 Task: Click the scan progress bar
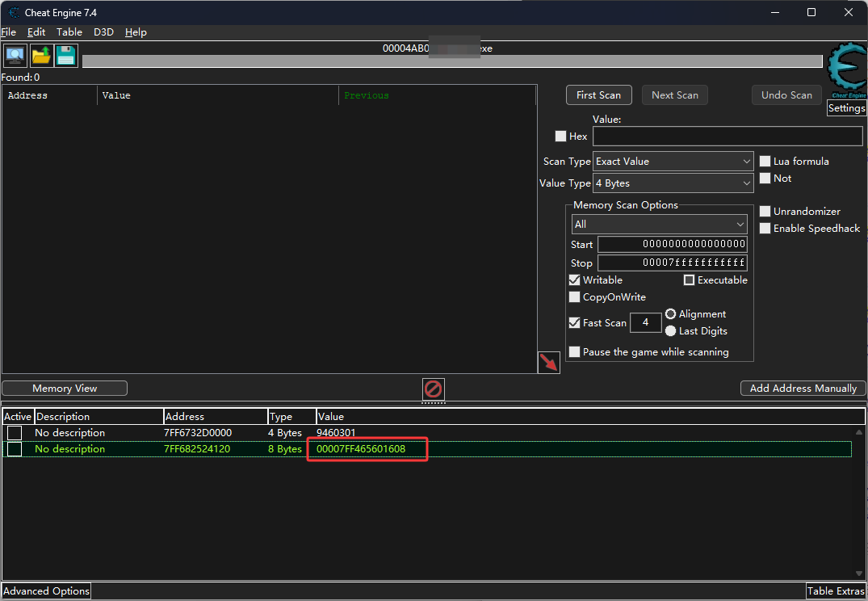pos(452,61)
